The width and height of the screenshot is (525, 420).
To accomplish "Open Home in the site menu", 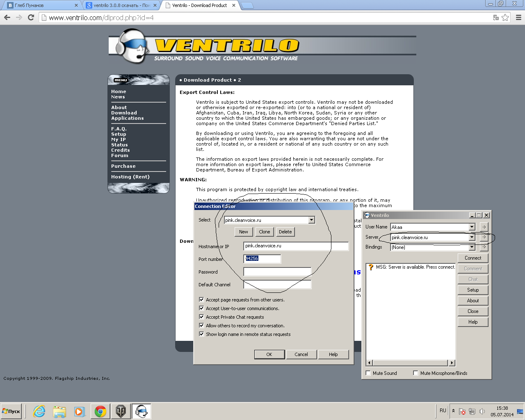I will (x=119, y=91).
